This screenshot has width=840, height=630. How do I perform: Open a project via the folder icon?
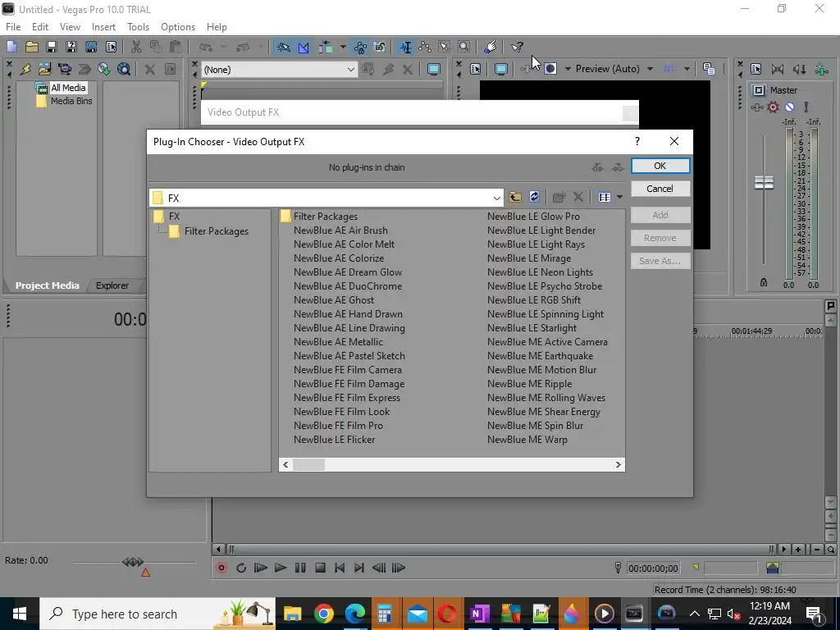(x=32, y=47)
